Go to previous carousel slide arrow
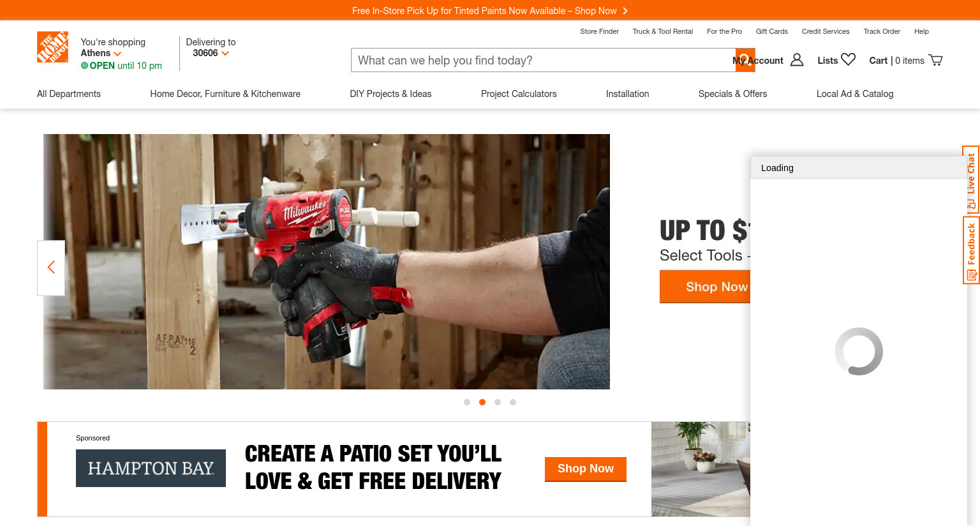Viewport: 980px width, 526px height. pos(51,267)
